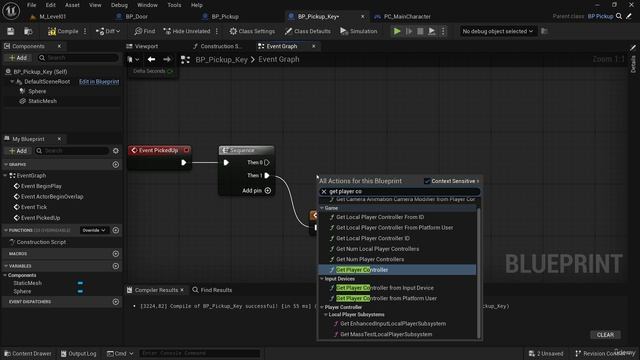Open play options three-dot menu

tap(443, 31)
